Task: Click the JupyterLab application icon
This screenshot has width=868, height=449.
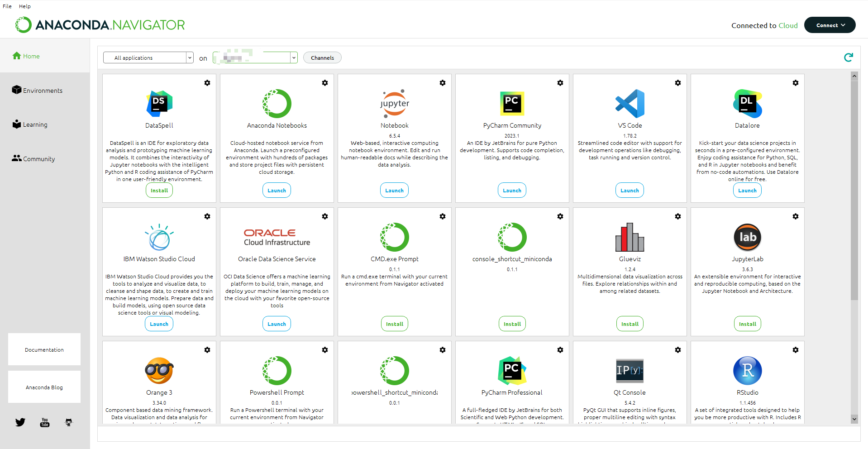Action: click(747, 237)
